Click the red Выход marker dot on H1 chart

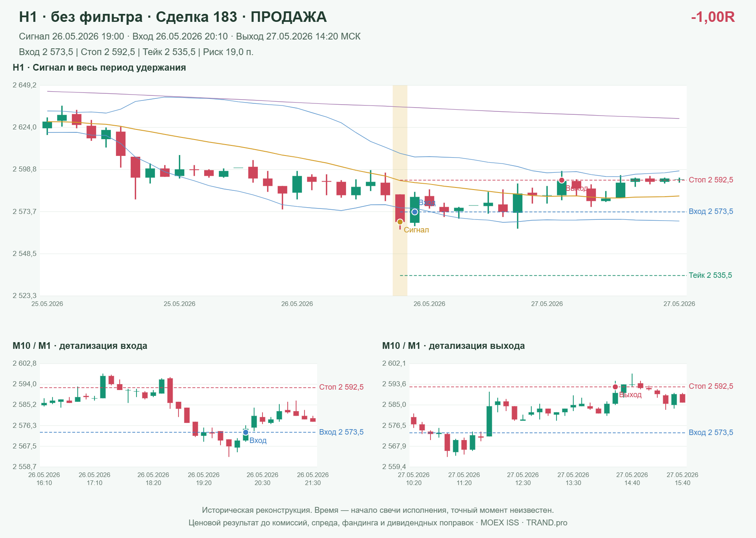pyautogui.click(x=562, y=180)
